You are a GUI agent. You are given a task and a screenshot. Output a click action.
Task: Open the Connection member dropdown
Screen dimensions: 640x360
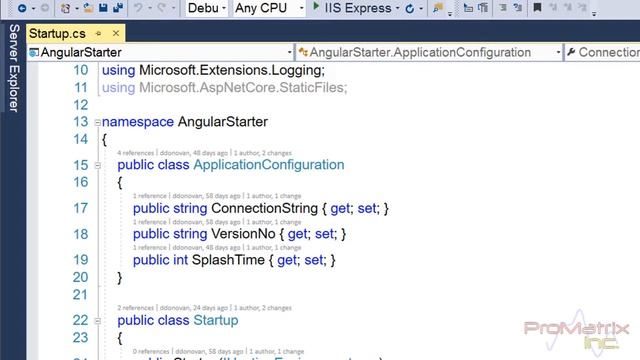tap(602, 52)
